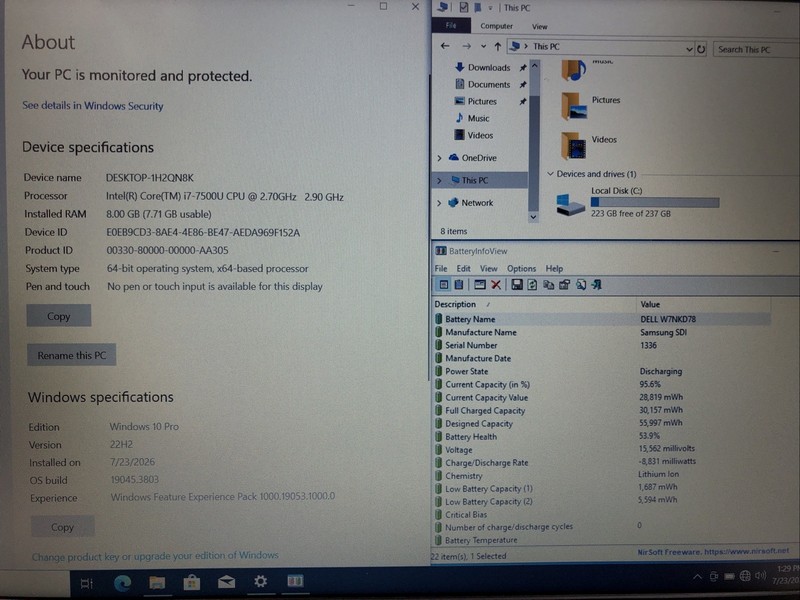Sort by the Description column header
Viewport: 800px width, 600px height.
point(534,304)
